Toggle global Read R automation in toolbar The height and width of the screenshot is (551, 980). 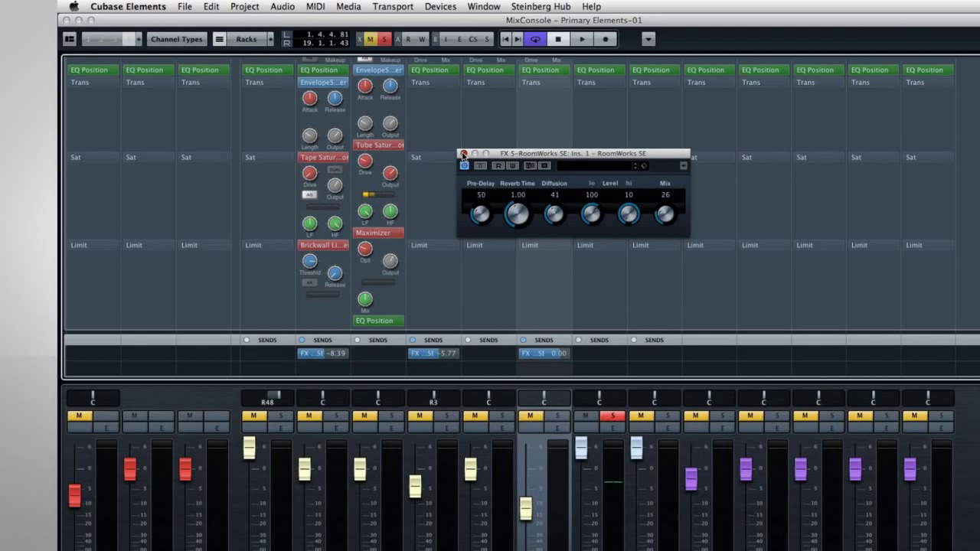point(408,39)
